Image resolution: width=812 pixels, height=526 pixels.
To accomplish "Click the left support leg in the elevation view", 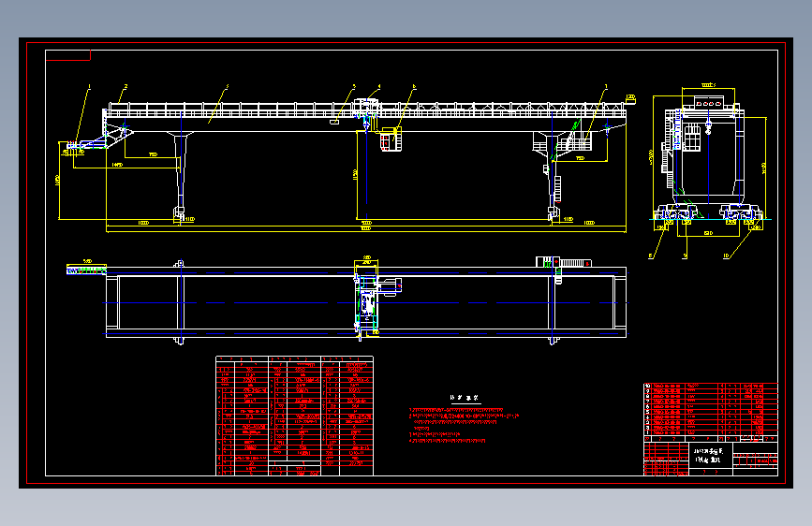I will click(180, 176).
